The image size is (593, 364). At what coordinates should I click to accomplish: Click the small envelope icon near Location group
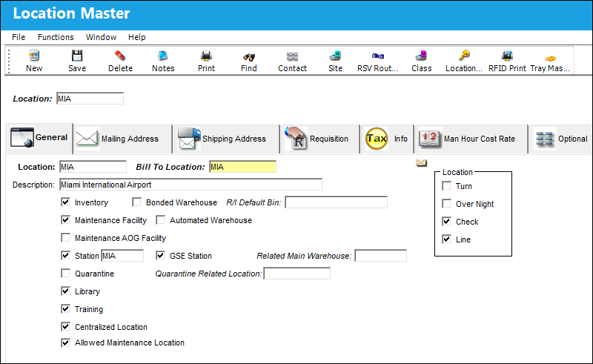(x=421, y=162)
